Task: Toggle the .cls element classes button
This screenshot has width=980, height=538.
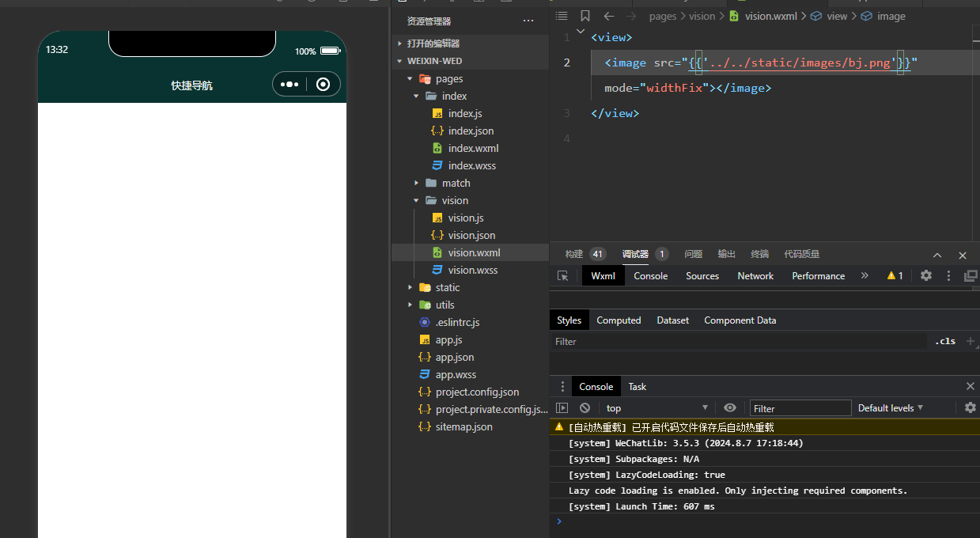Action: pyautogui.click(x=944, y=341)
